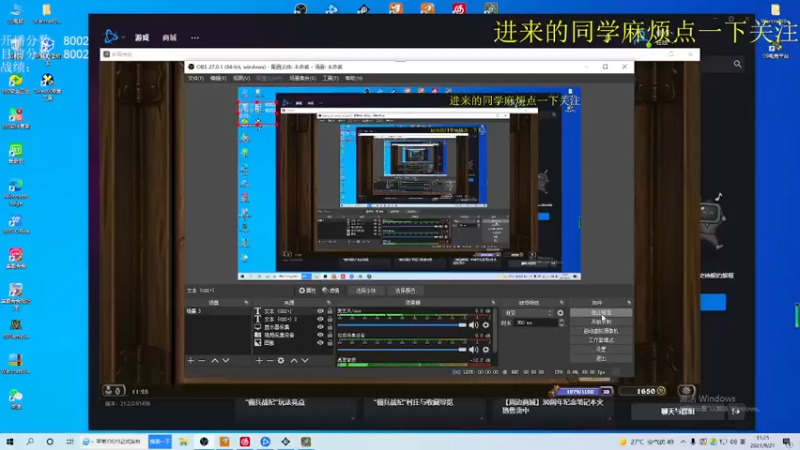
Task: Toggle visibility of the first text (GDI+) source
Action: [x=320, y=311]
